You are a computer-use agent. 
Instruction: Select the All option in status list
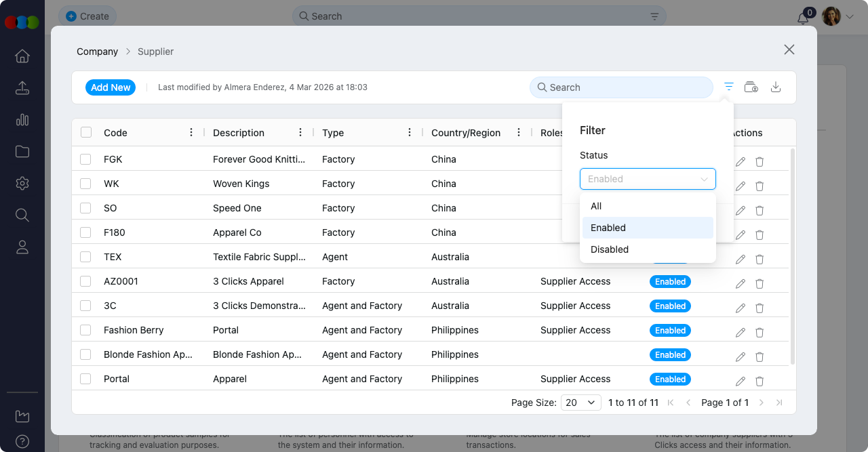tap(596, 206)
